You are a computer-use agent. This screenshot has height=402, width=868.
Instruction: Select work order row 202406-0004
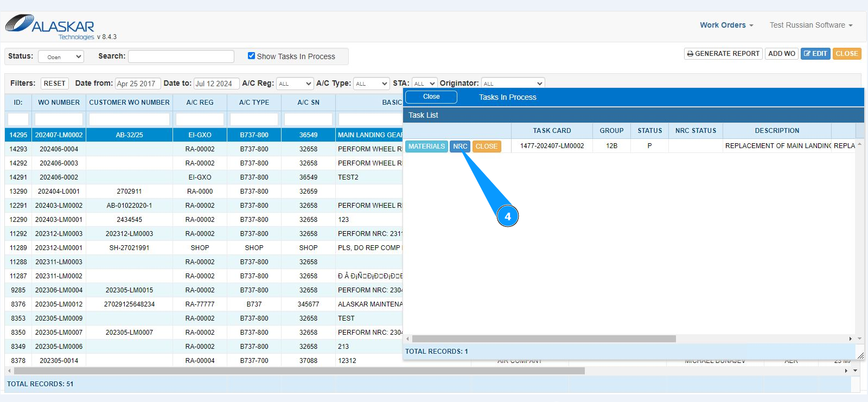click(59, 149)
